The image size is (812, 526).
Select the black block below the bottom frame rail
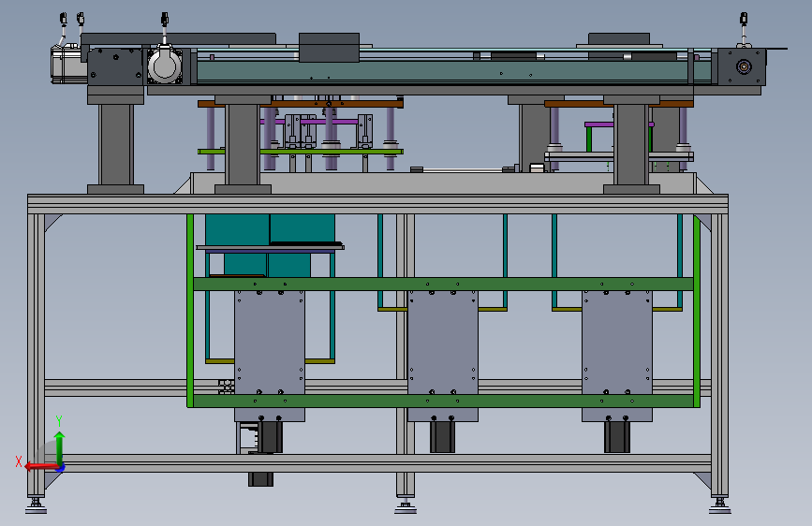(x=260, y=479)
